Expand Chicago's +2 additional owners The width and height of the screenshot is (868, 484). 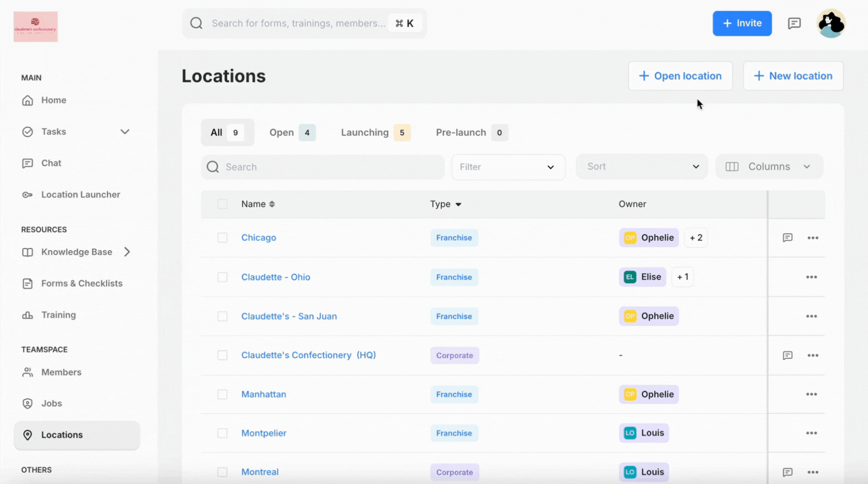696,238
